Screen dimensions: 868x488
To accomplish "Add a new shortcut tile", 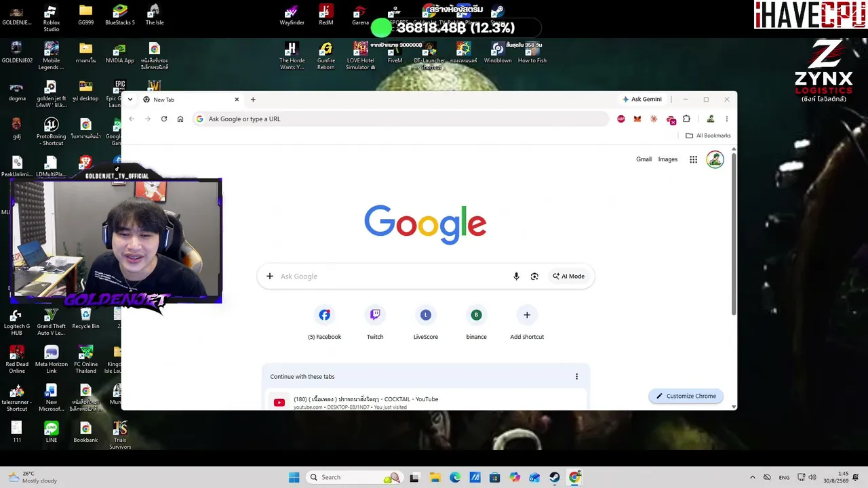I will 527,323.
